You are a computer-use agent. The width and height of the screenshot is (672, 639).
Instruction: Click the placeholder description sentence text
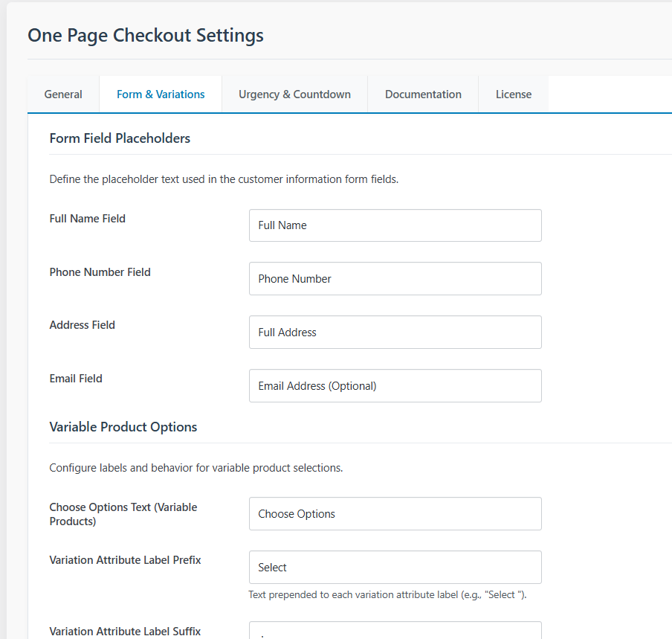point(223,179)
